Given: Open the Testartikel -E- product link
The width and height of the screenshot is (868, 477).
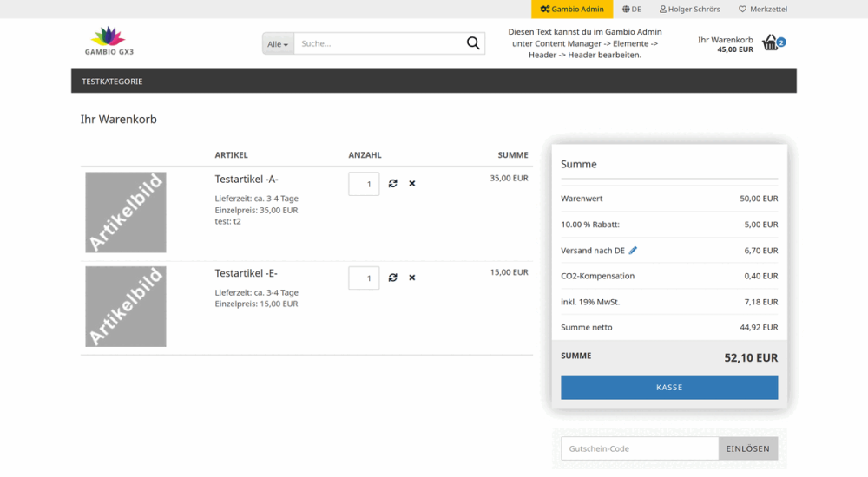Looking at the screenshot, I should click(x=247, y=273).
